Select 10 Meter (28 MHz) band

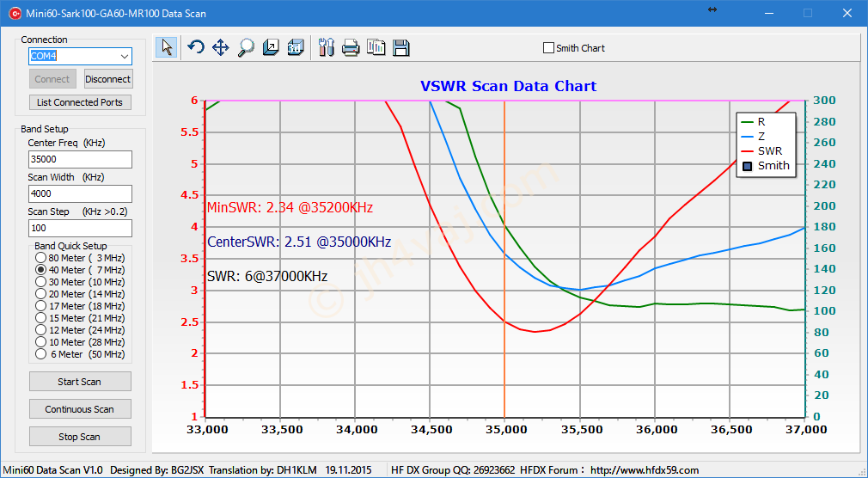(x=40, y=342)
